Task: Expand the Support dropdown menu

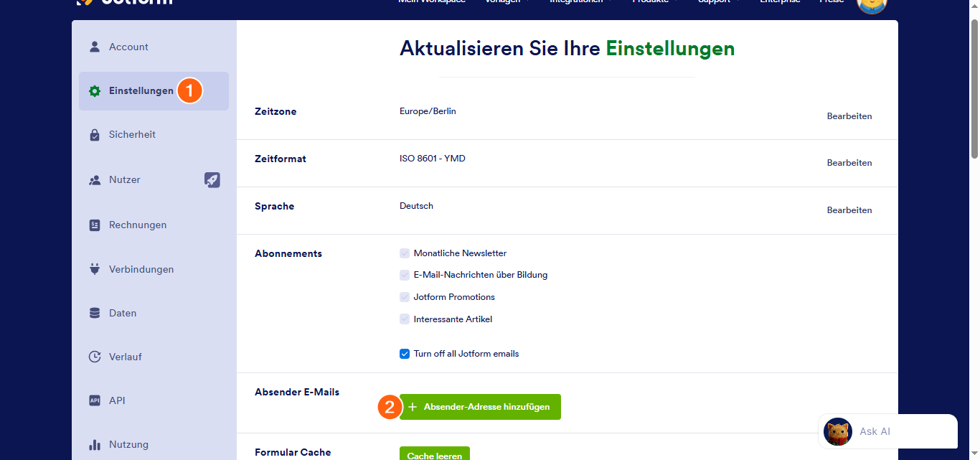Action: point(715,1)
